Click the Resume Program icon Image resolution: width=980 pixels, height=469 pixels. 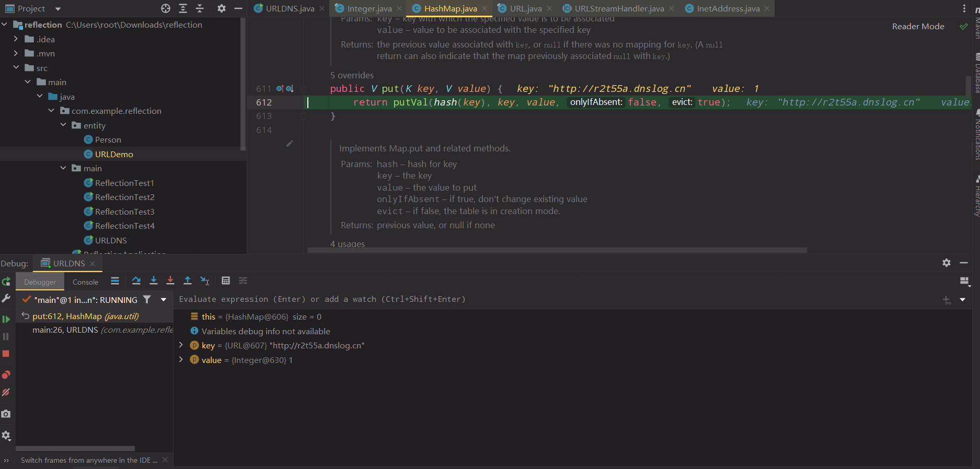[x=6, y=319]
